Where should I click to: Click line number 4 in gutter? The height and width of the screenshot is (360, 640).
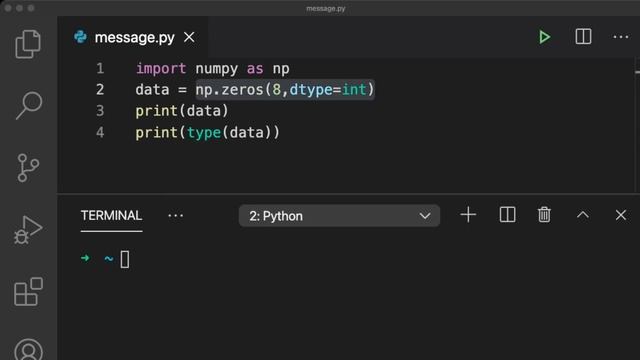pyautogui.click(x=100, y=132)
